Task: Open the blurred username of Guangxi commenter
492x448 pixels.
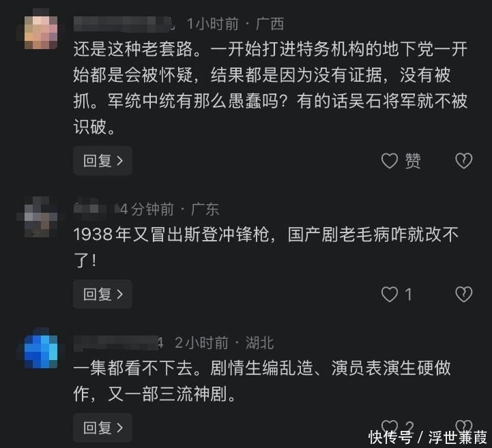Action: [124, 24]
